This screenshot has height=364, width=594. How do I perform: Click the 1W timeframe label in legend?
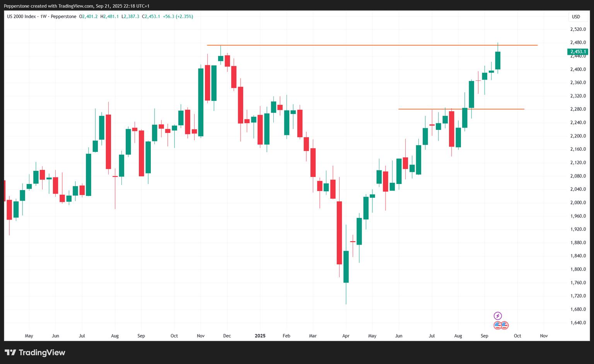tap(43, 17)
